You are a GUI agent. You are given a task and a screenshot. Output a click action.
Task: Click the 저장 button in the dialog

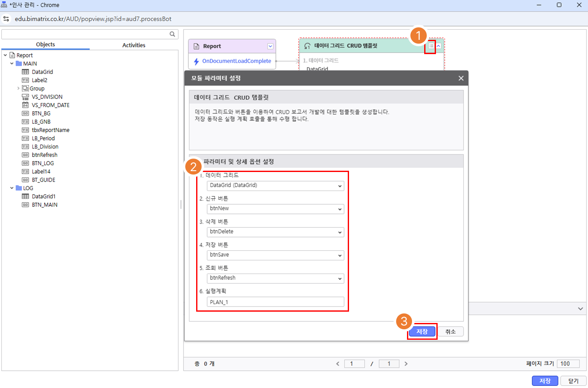[422, 331]
